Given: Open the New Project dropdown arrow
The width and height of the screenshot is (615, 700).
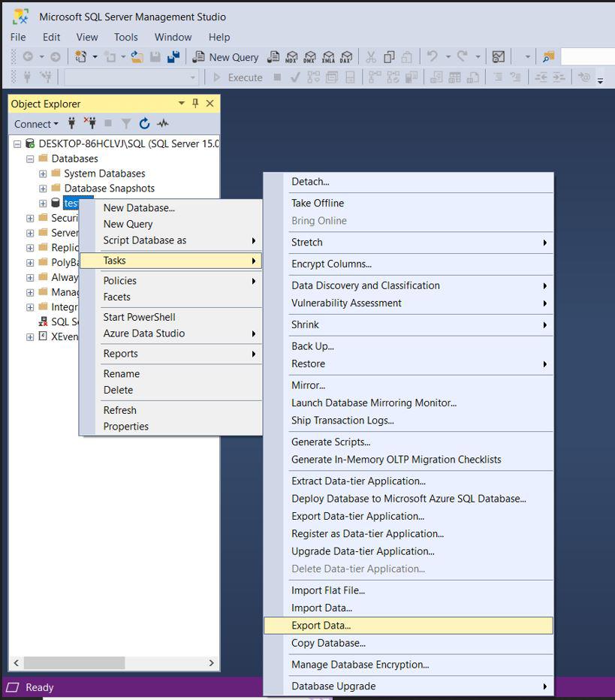Looking at the screenshot, I should (x=95, y=56).
